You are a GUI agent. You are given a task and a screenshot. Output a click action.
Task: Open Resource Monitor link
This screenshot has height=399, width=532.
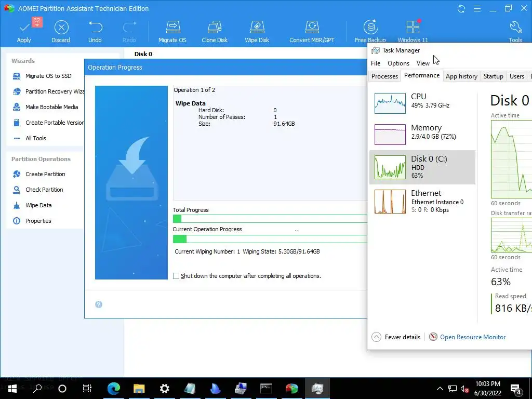point(473,337)
